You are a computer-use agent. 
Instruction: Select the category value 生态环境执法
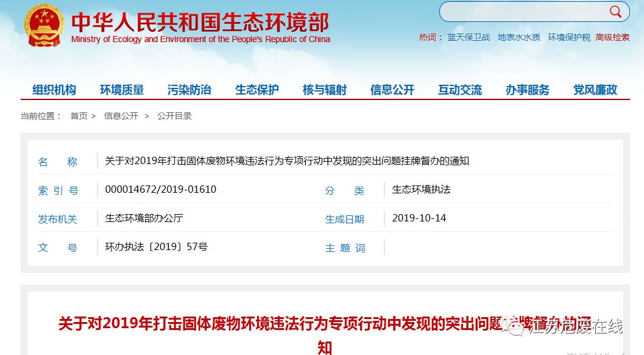422,189
